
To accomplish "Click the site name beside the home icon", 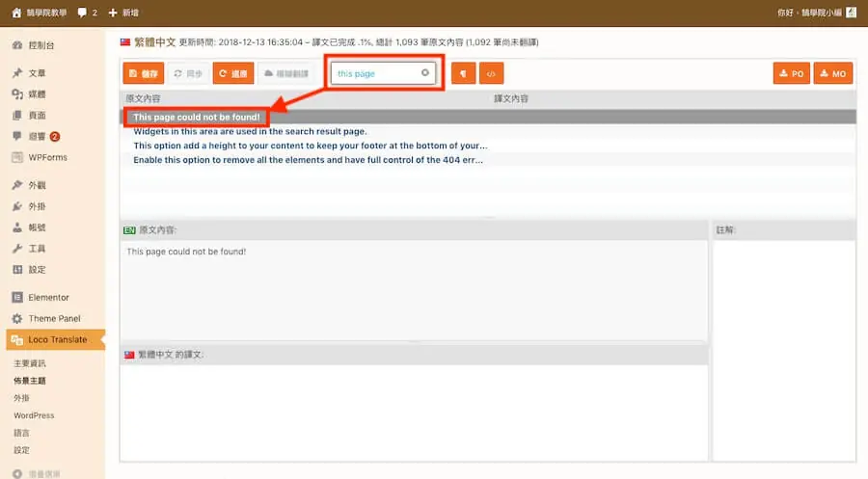I will point(46,13).
